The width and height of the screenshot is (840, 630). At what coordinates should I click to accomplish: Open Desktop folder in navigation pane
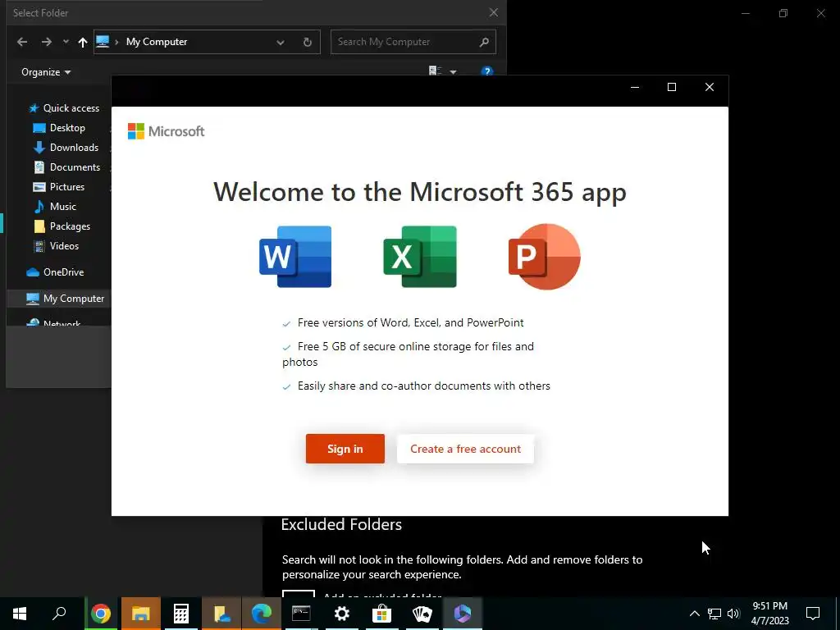[x=59, y=128]
